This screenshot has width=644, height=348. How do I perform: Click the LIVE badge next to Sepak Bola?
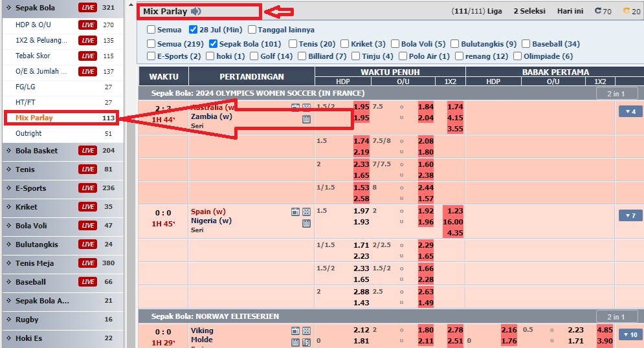pyautogui.click(x=88, y=7)
